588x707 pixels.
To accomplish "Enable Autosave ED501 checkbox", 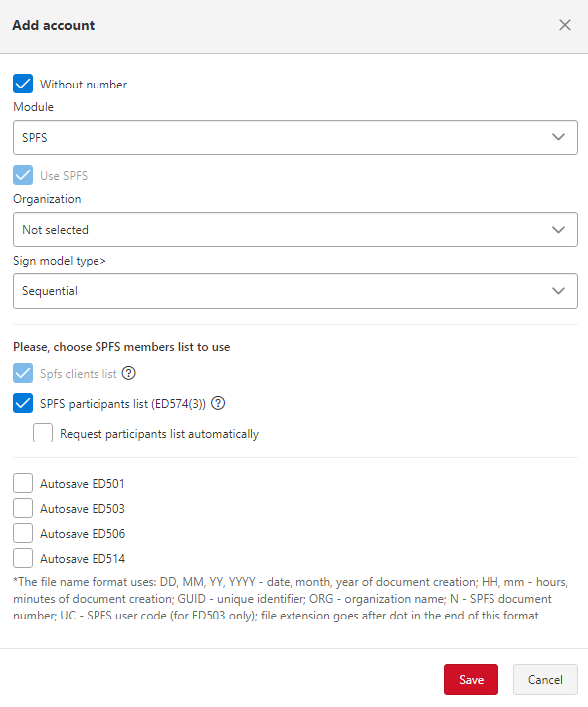I will pos(23,483).
